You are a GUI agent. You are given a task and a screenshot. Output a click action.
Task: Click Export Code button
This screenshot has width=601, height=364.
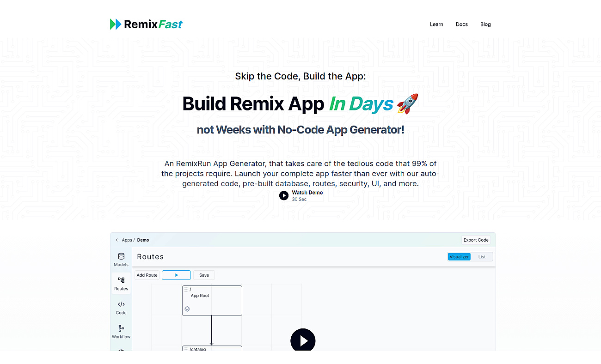tap(476, 240)
